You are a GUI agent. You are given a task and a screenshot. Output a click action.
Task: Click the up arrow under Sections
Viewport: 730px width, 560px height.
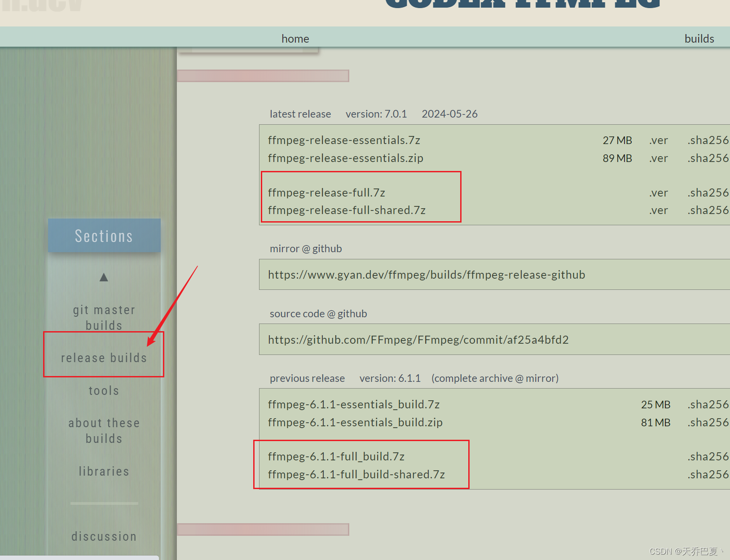[x=104, y=277]
